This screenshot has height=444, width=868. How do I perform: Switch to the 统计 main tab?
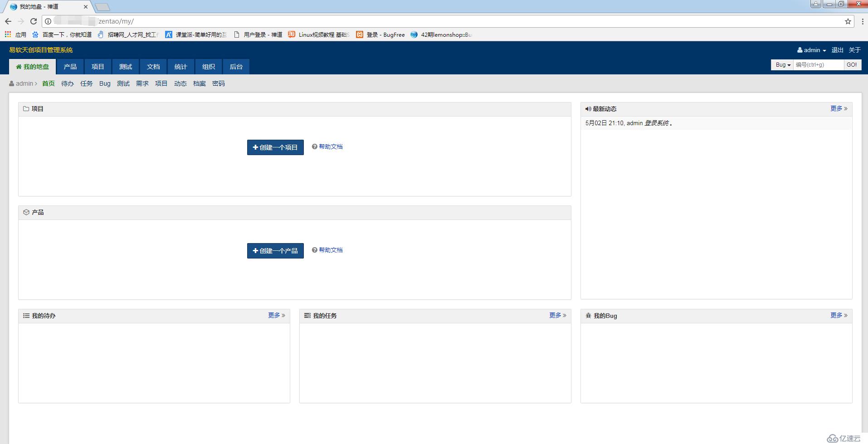181,67
